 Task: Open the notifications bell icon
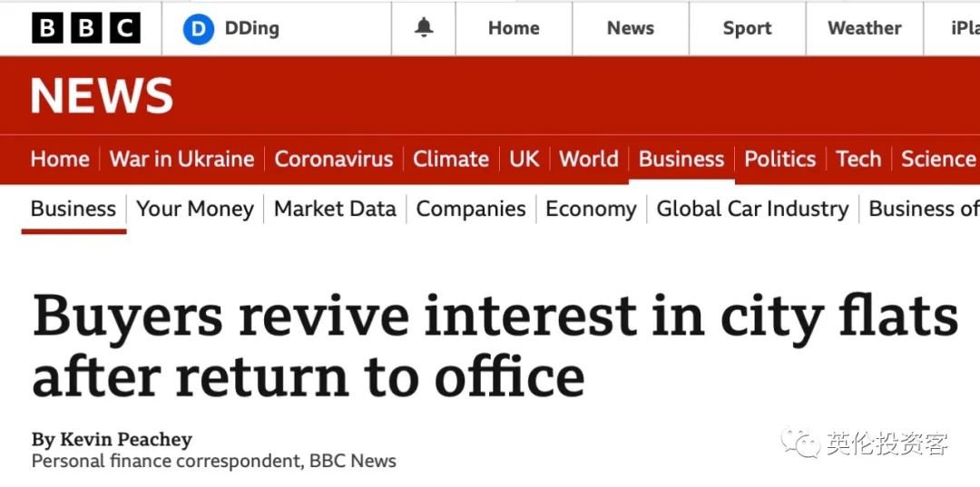pyautogui.click(x=424, y=27)
